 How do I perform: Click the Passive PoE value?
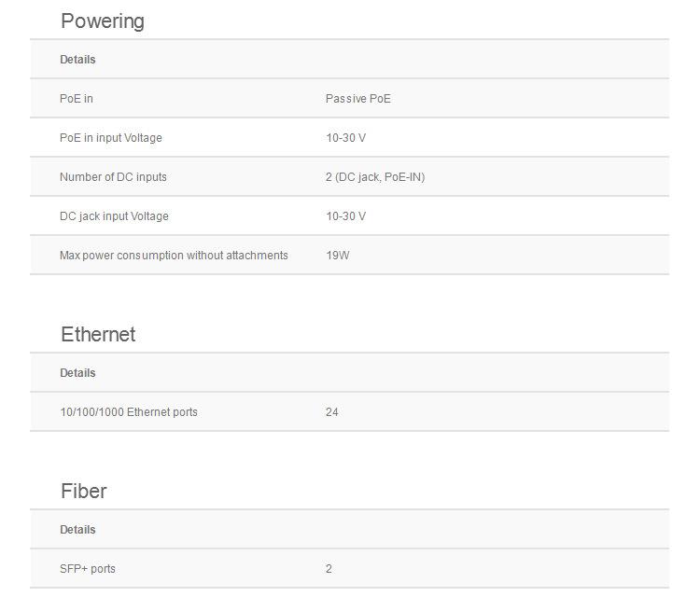358,99
